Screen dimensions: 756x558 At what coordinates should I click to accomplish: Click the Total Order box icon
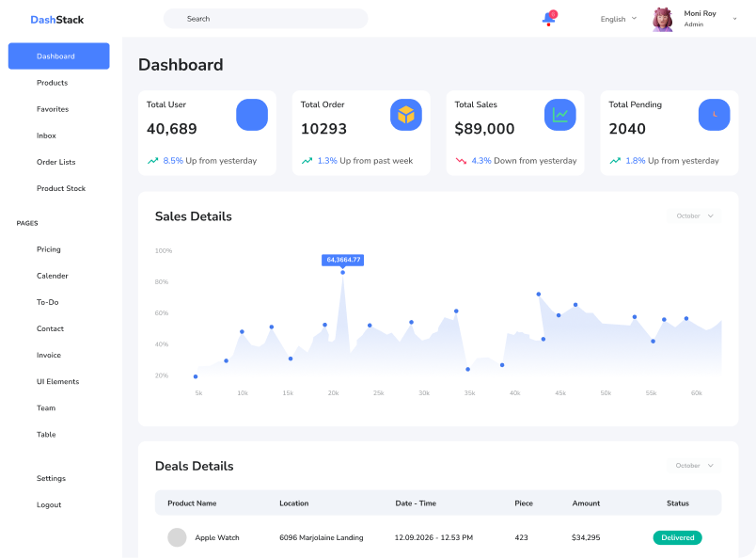(x=406, y=115)
